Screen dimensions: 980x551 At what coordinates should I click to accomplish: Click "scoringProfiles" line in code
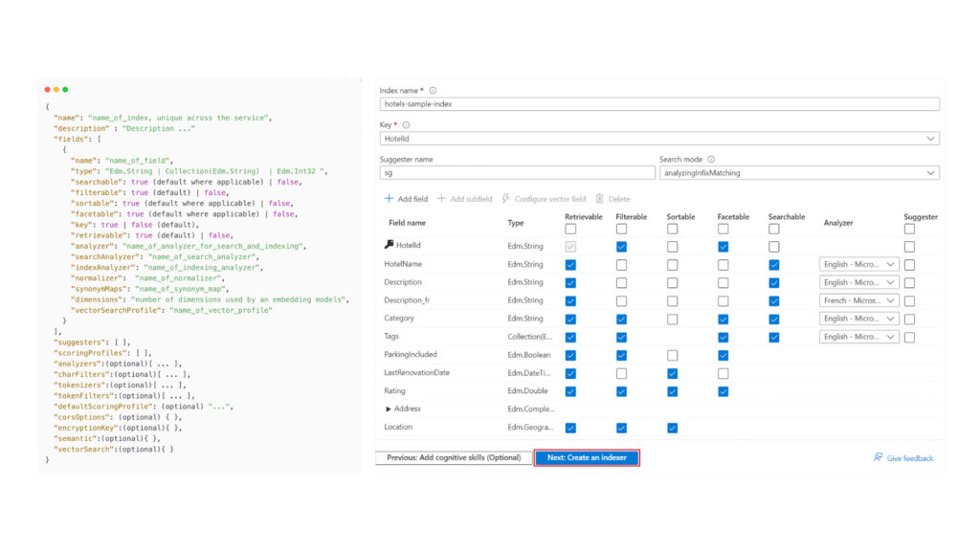tap(102, 353)
